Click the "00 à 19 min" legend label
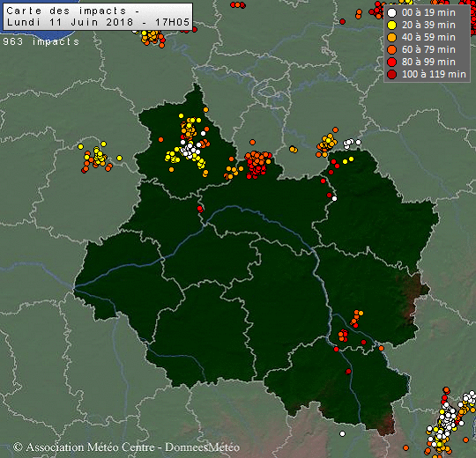 [x=428, y=12]
